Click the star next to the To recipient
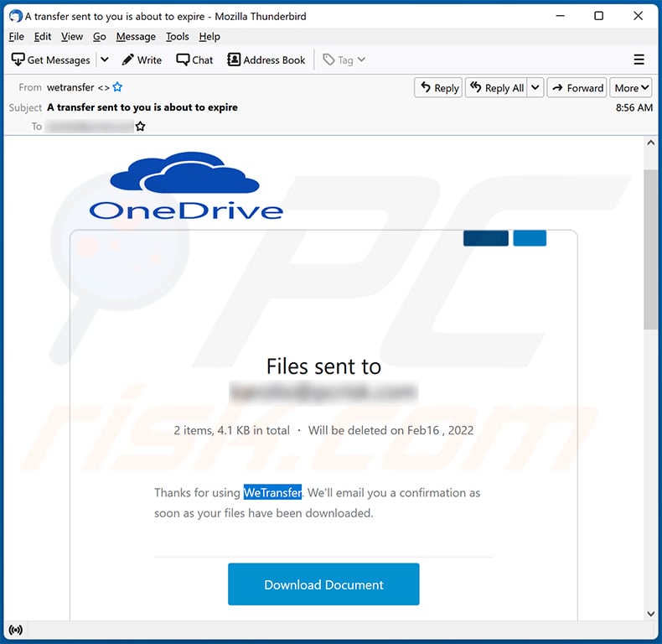This screenshot has width=662, height=644. pyautogui.click(x=140, y=126)
